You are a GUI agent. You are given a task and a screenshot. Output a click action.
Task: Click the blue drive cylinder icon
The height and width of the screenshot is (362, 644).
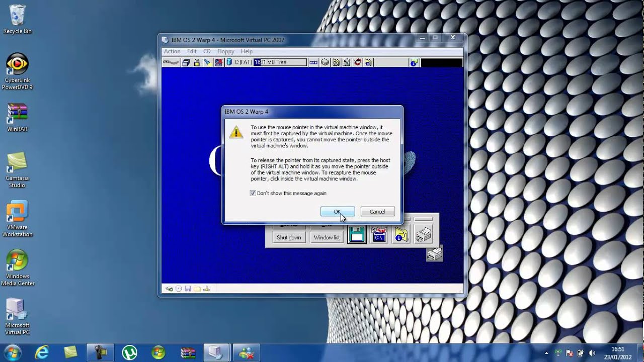[229, 62]
